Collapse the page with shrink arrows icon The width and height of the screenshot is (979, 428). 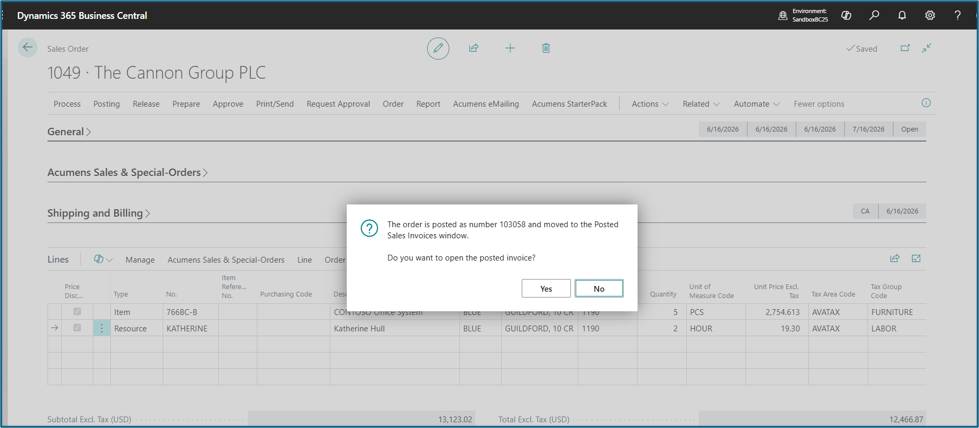coord(927,48)
